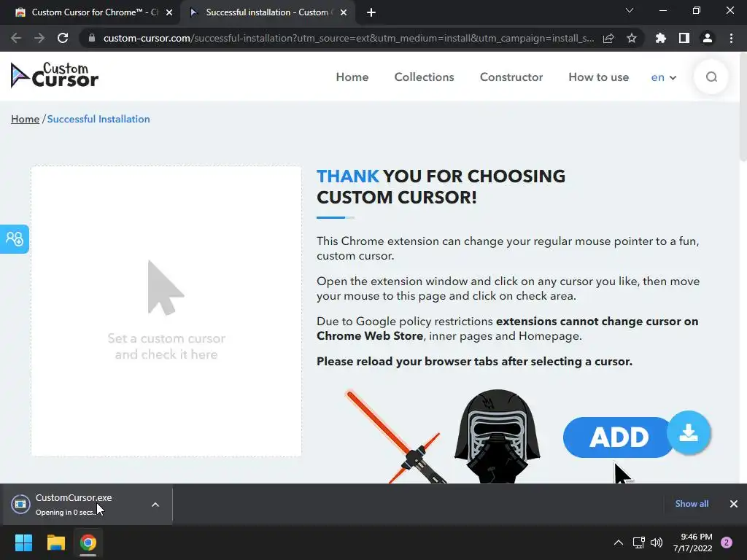Bookmark this tab with star
Image resolution: width=747 pixels, height=560 pixels.
[632, 38]
